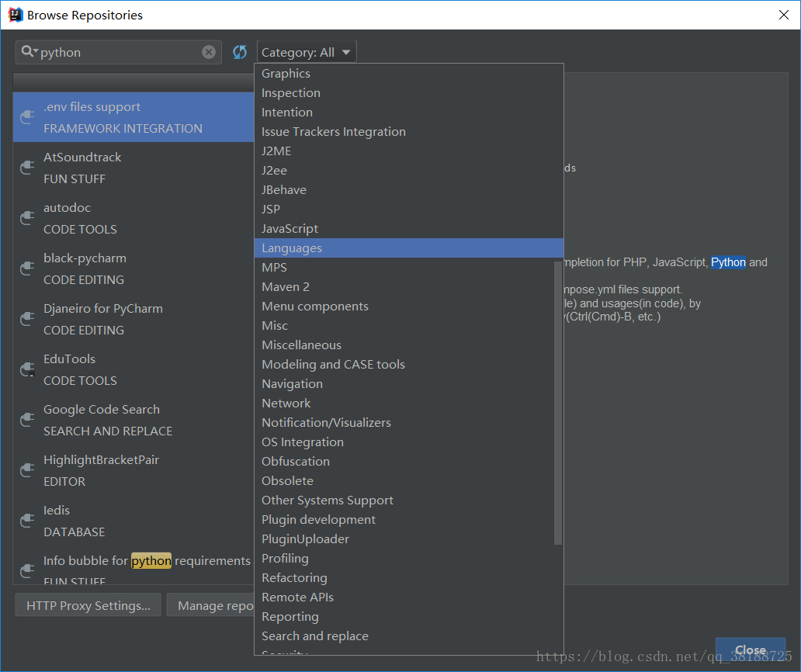Select Info bubble for python requirements
Image resolution: width=801 pixels, height=672 pixels.
[x=133, y=566]
